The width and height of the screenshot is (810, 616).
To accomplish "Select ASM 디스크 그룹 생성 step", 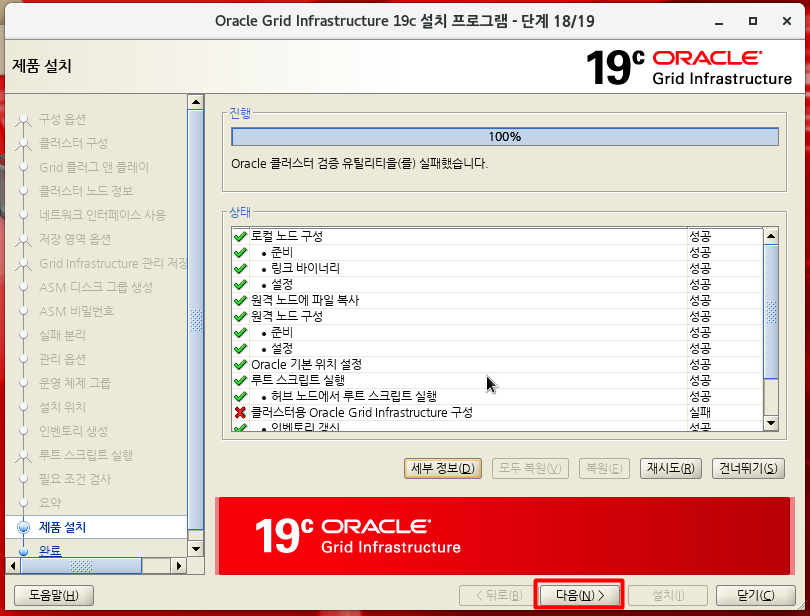I will click(x=96, y=287).
